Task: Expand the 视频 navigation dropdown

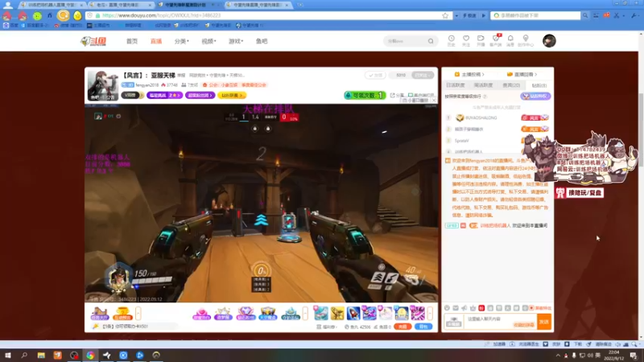Action: click(208, 41)
